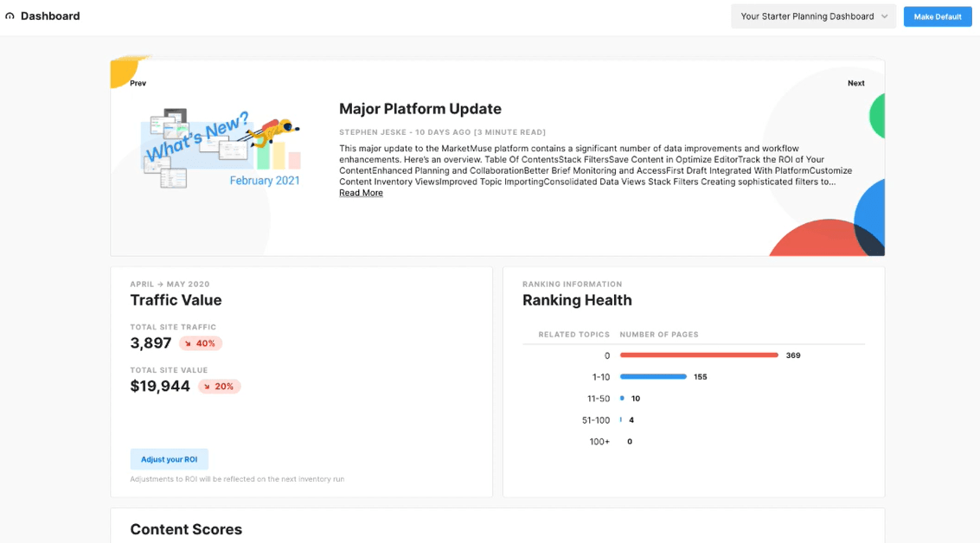Click the 51-100 related topics bar marker
Viewport: 980px width, 543px height.
tap(621, 420)
